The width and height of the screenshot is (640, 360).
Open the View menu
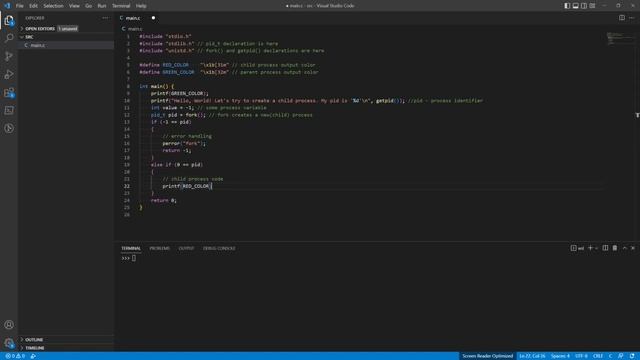coord(74,6)
